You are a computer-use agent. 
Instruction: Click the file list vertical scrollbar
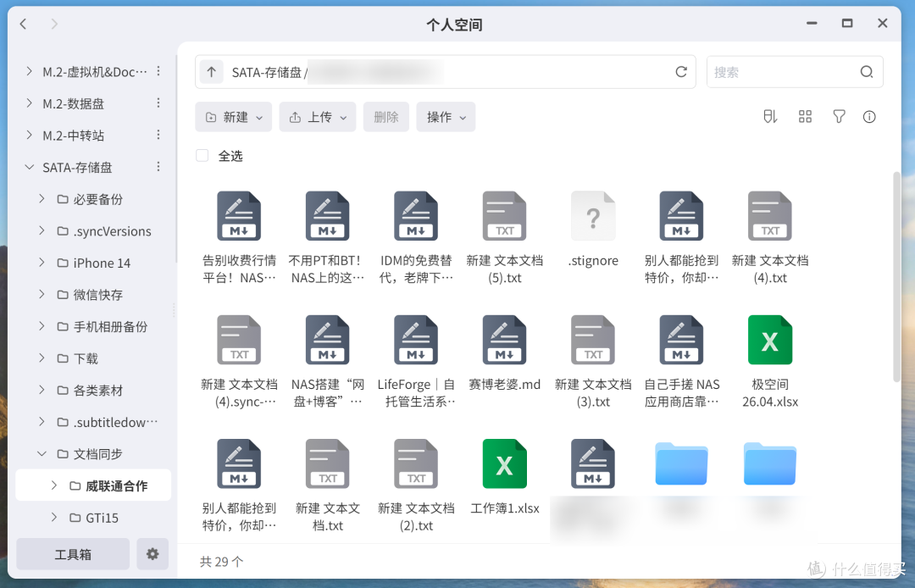[897, 276]
